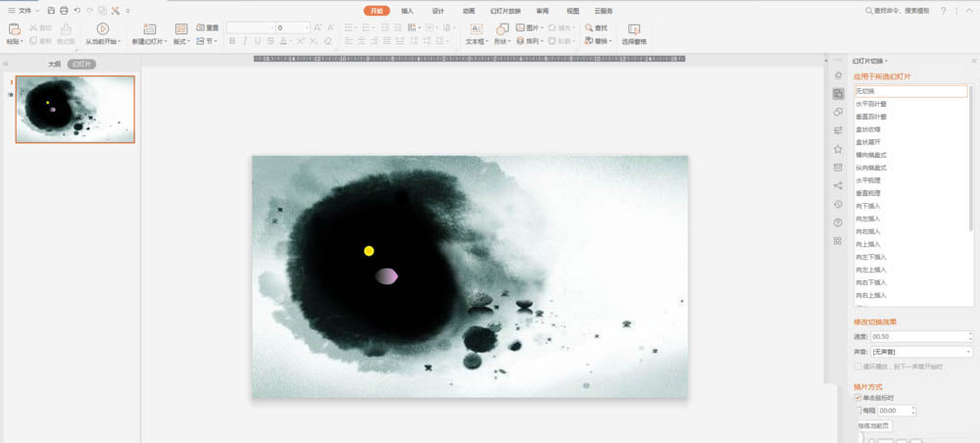Viewport: 980px width, 443px height.
Task: Open the Selection Pane (选择窗格)
Action: 634,33
